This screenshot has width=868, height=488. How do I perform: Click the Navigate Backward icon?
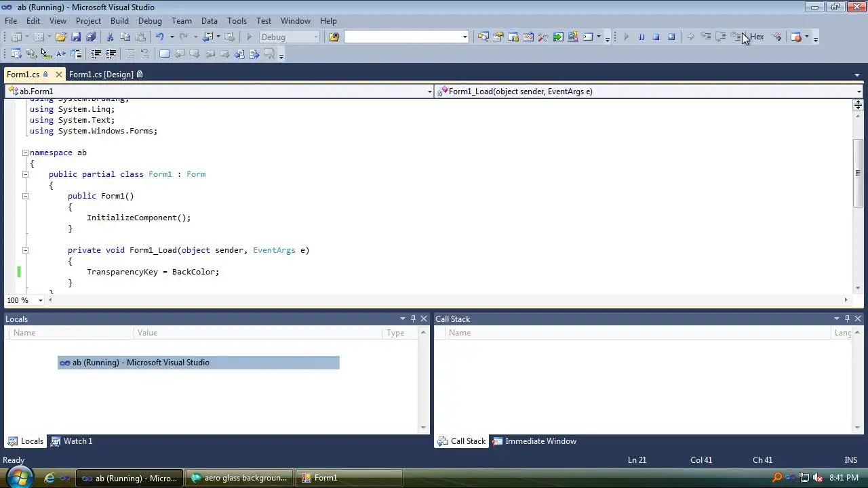coord(208,37)
